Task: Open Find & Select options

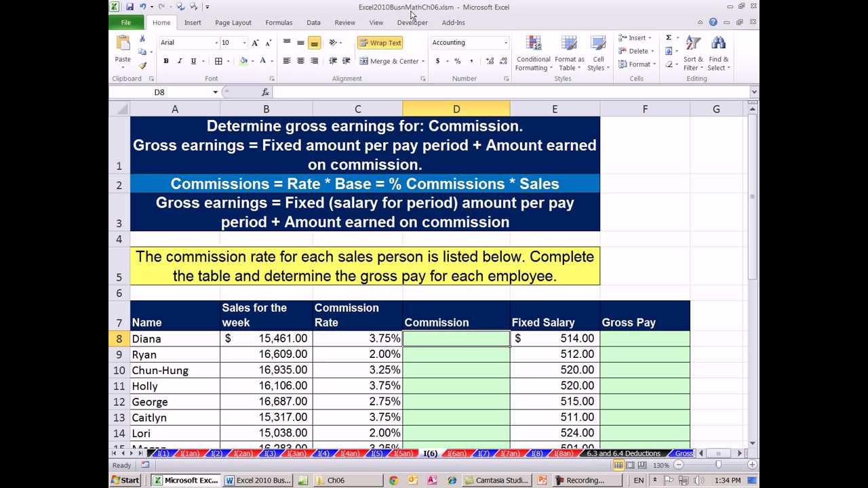Action: point(718,53)
